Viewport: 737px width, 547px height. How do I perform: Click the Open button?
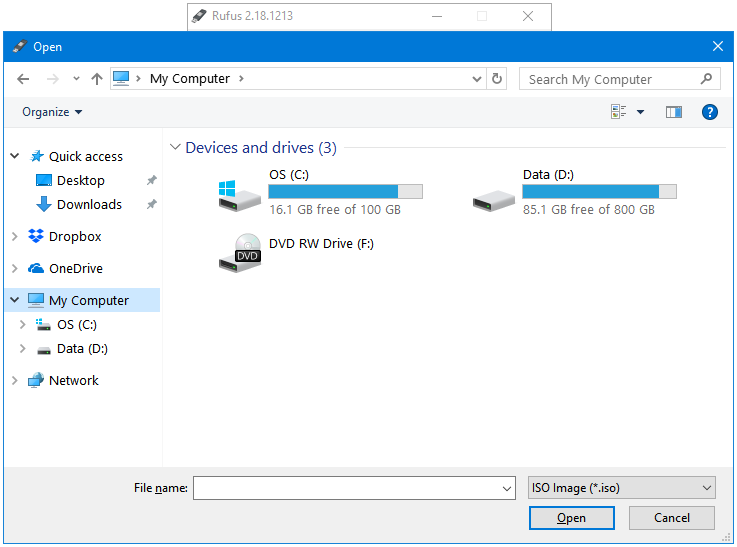(571, 518)
